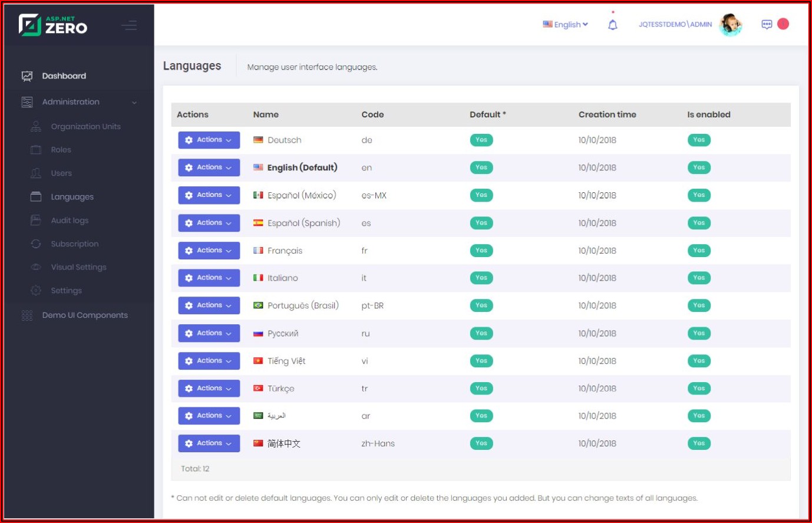The image size is (812, 523).
Task: Open the chat messages icon in header
Action: [767, 24]
